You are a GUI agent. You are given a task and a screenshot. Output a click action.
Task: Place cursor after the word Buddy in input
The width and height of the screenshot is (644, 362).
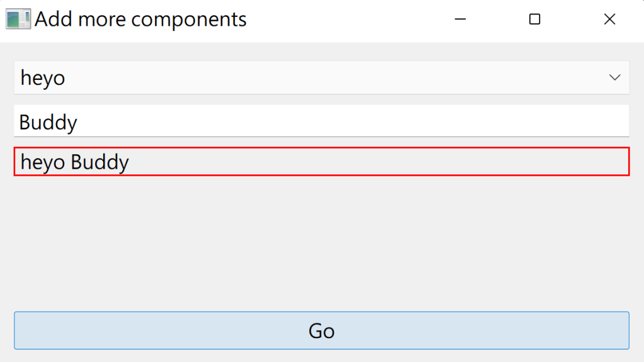tap(78, 122)
